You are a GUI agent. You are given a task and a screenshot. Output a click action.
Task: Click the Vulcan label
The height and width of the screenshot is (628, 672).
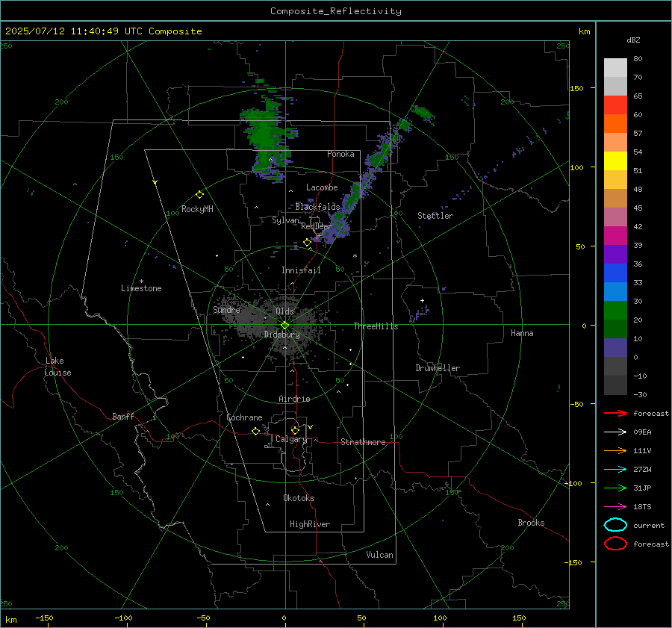pos(379,555)
